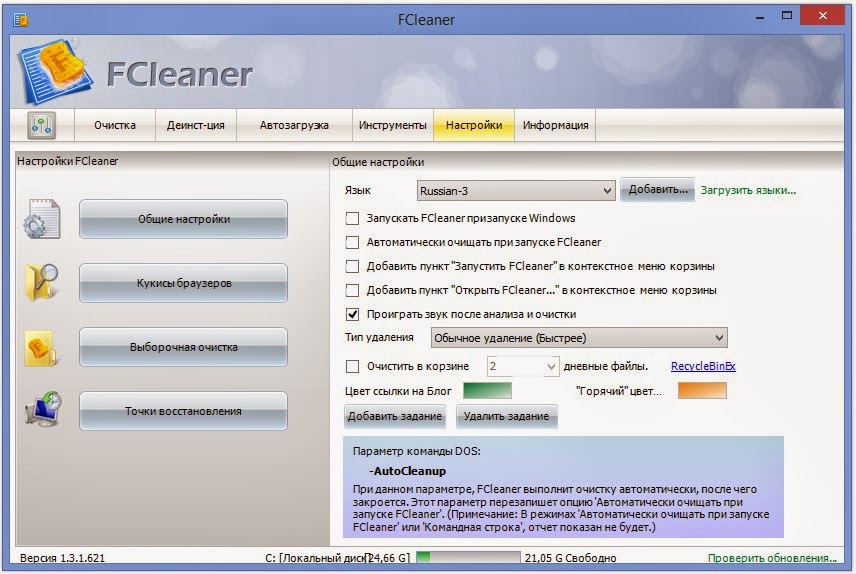This screenshot has width=856, height=574.
Task: Click the sliders icon left of Очистка tab
Action: [41, 125]
